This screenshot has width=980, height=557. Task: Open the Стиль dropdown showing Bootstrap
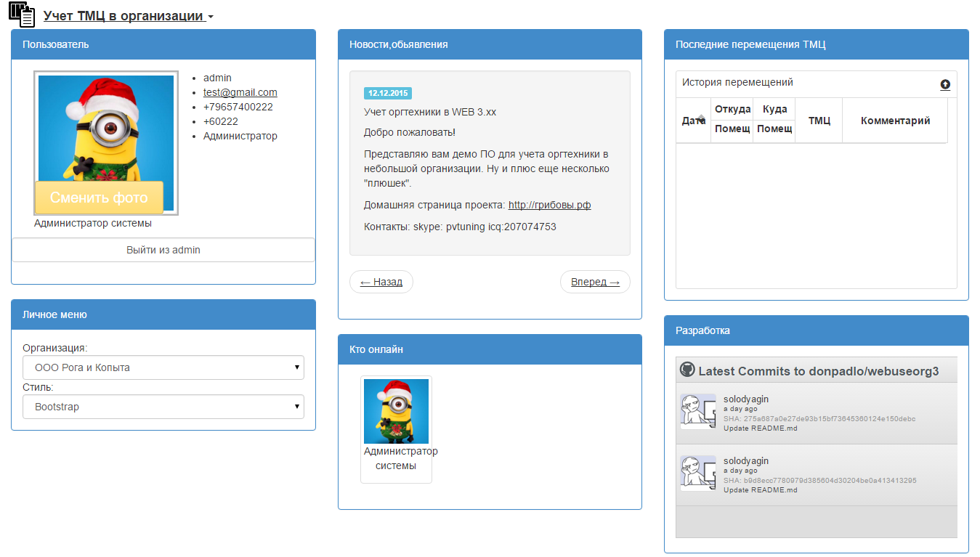(x=163, y=407)
